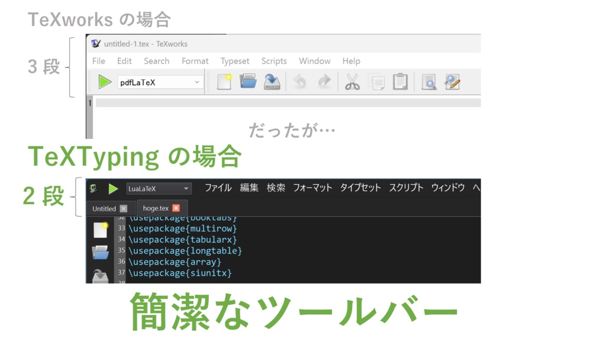
Task: Open a file using the blue folder icon in TeXworks
Action: point(247,82)
